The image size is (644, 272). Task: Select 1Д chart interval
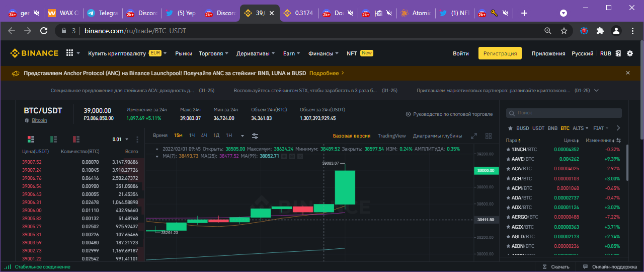click(x=216, y=135)
